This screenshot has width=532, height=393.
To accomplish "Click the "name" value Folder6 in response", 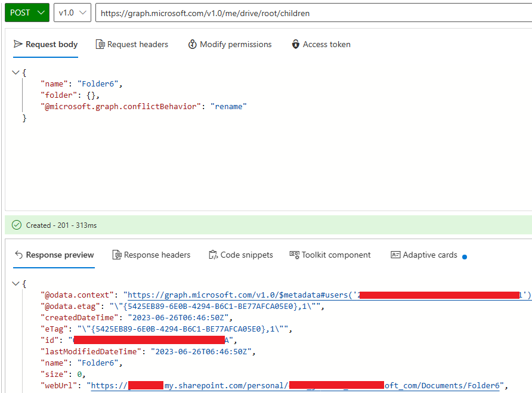I will [x=98, y=363].
